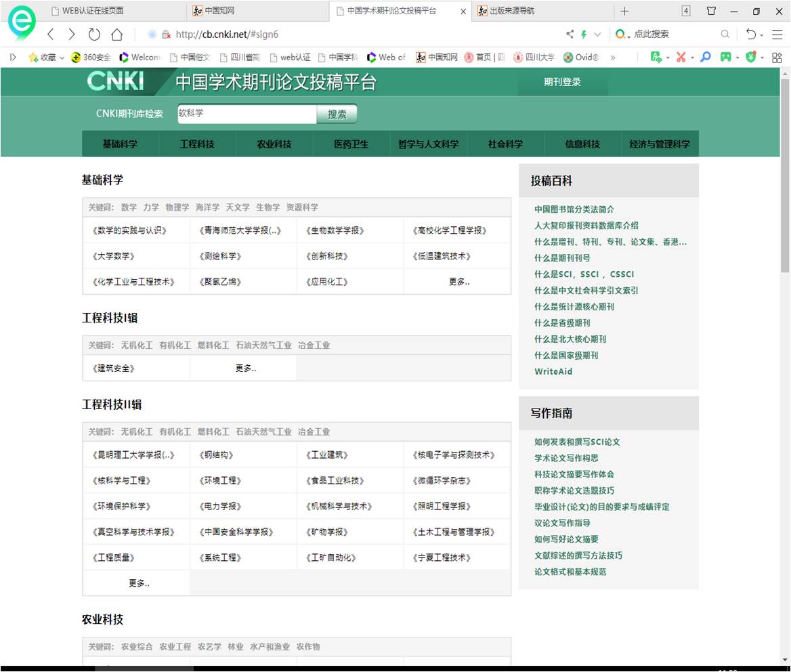Expand the address bar dropdown arrow
The width and height of the screenshot is (791, 672).
coord(597,35)
